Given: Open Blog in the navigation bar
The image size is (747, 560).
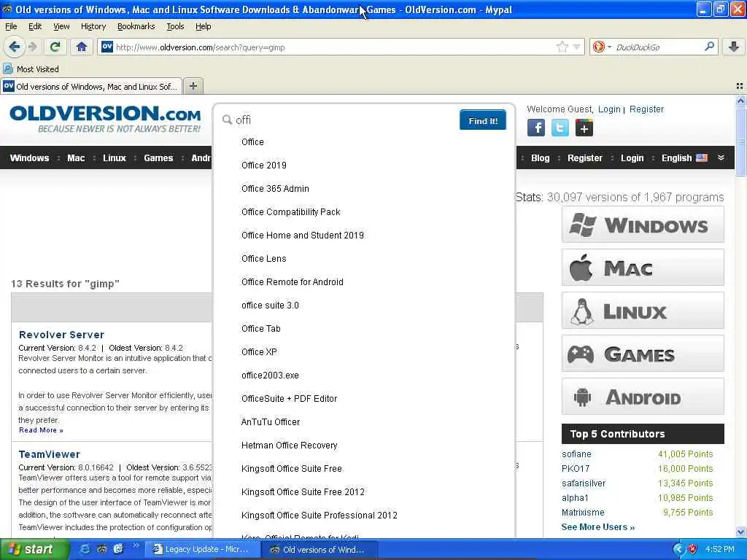Looking at the screenshot, I should pyautogui.click(x=541, y=158).
